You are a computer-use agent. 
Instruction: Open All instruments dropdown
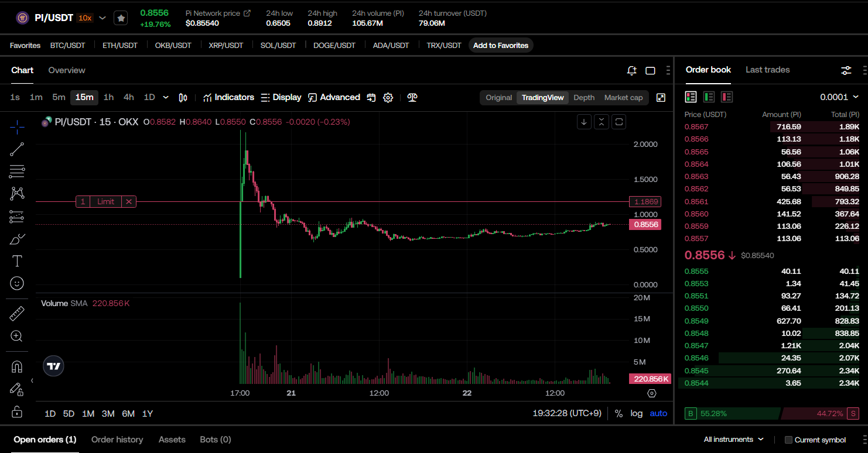click(x=734, y=440)
